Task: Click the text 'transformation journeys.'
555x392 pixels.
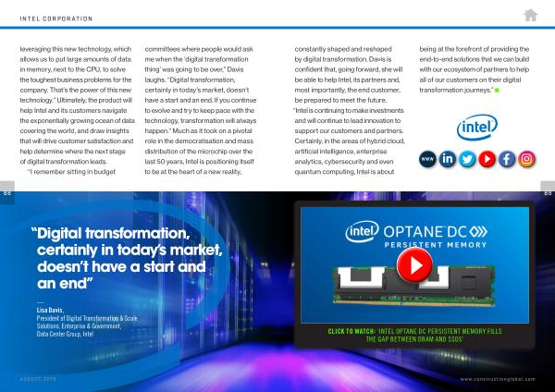Action: [456, 91]
